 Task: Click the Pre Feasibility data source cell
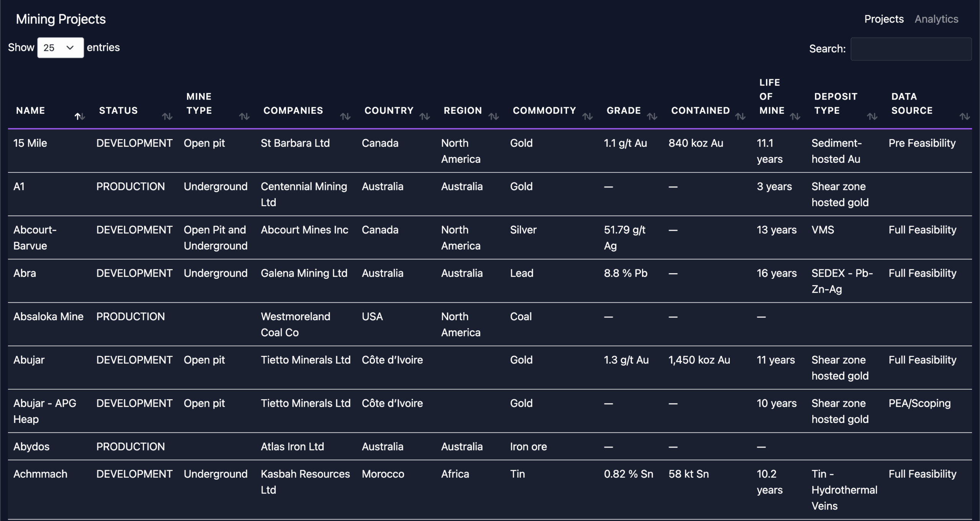922,143
